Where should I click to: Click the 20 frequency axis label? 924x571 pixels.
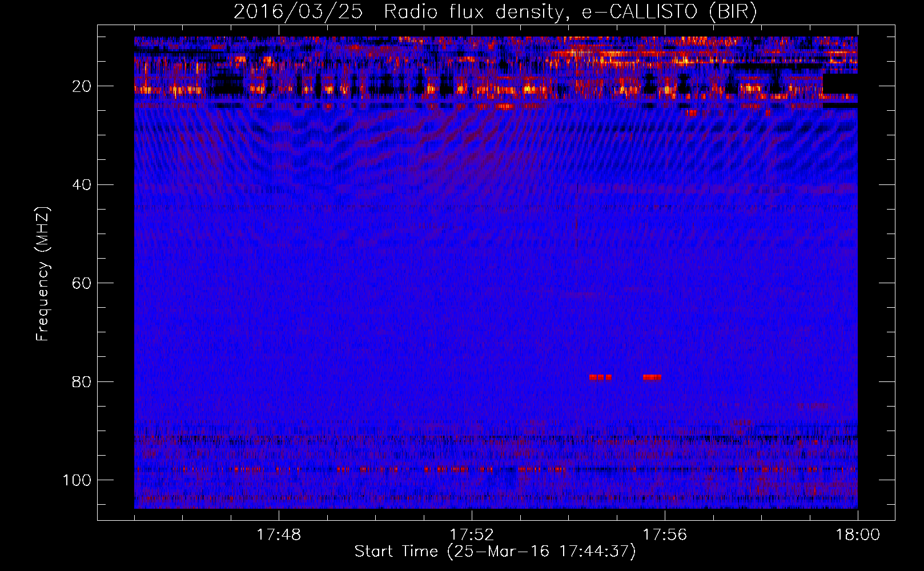point(82,86)
